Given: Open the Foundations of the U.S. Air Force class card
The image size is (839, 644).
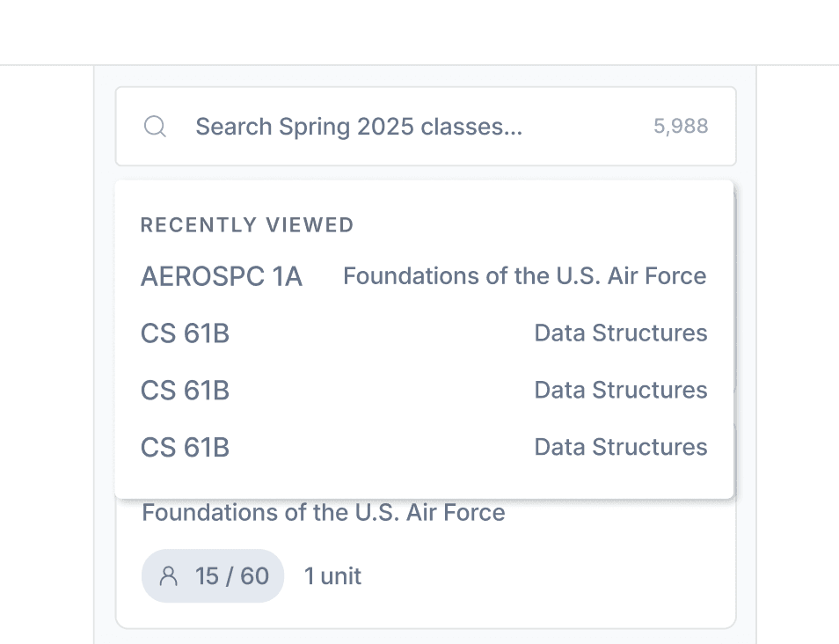Looking at the screenshot, I should 324,513.
